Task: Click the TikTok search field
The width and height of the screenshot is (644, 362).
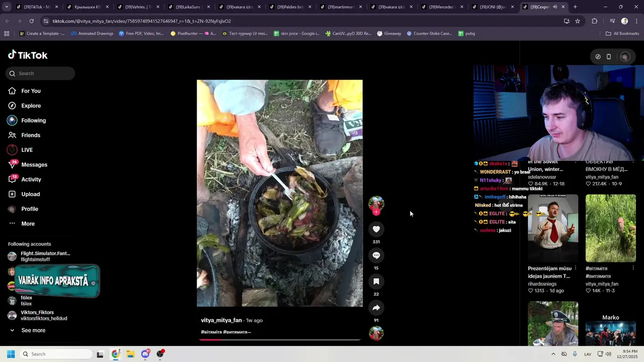Action: pos(40,73)
